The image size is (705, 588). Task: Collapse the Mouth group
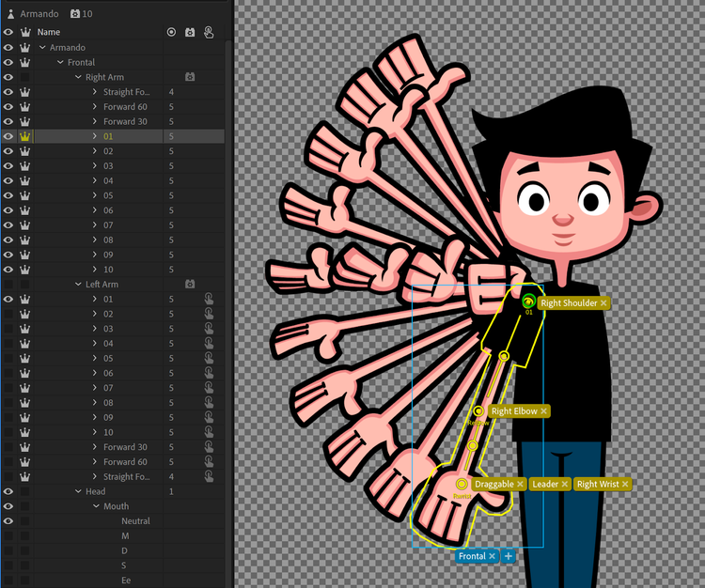click(96, 506)
